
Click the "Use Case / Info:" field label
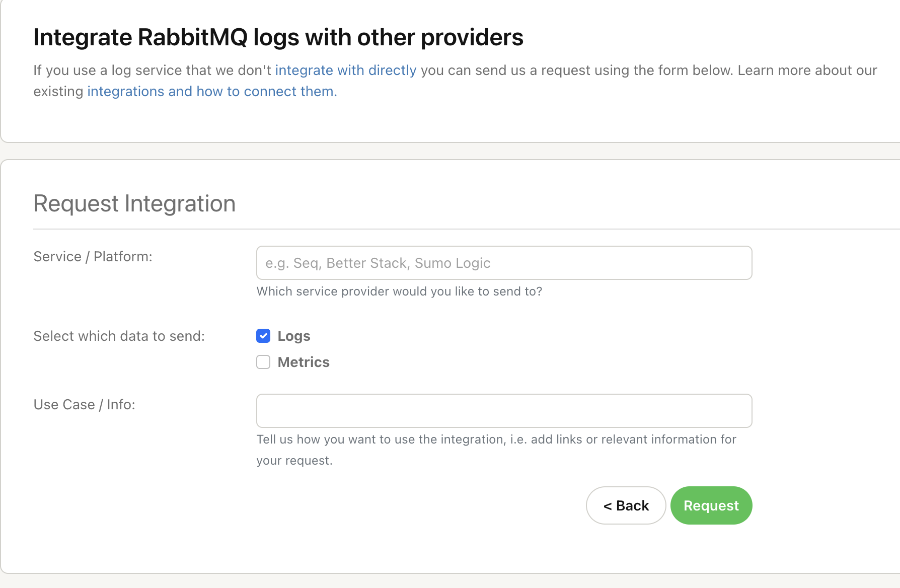click(85, 405)
